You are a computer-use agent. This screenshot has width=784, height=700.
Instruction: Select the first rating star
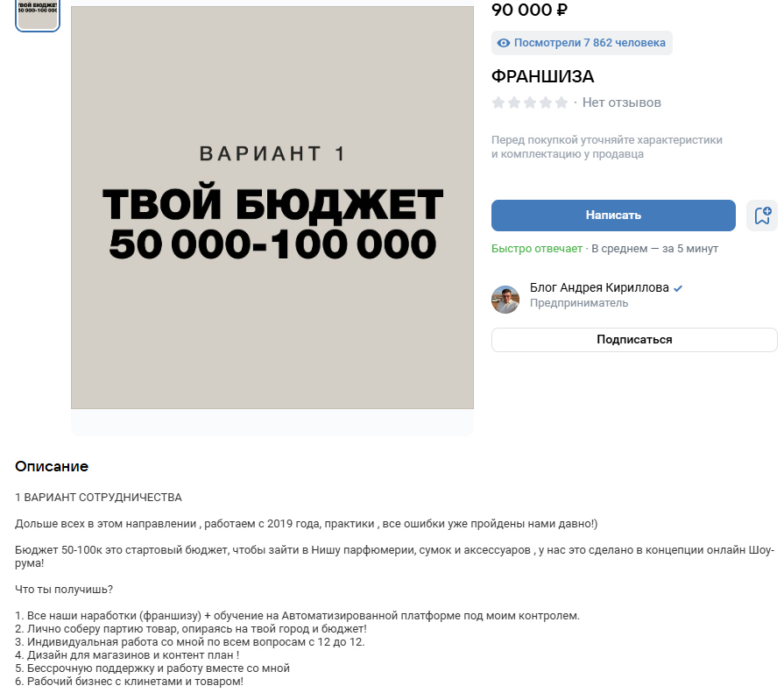click(497, 103)
